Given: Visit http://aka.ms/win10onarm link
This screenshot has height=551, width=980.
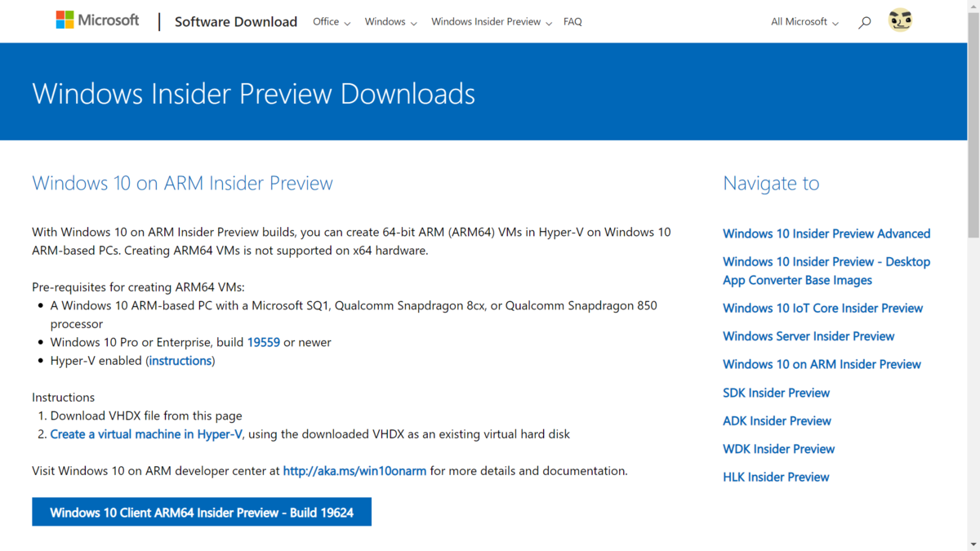Looking at the screenshot, I should pos(354,471).
